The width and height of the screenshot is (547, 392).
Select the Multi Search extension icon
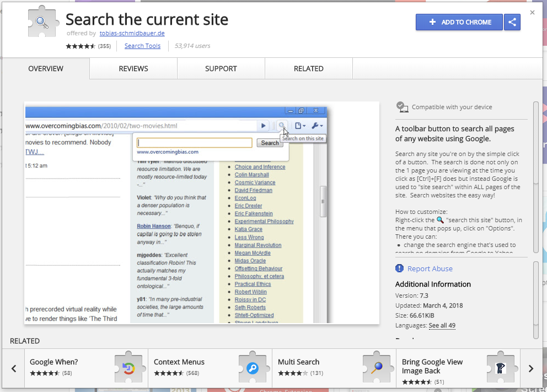(377, 368)
